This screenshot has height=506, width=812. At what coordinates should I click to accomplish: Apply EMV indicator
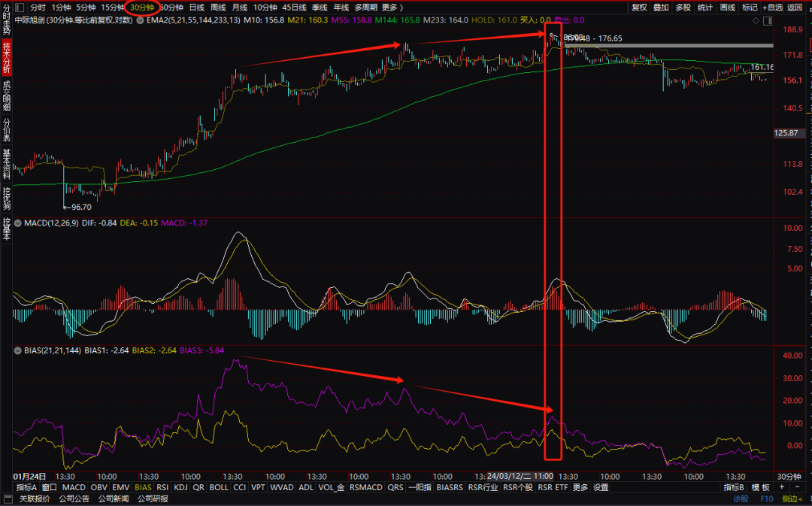click(120, 487)
